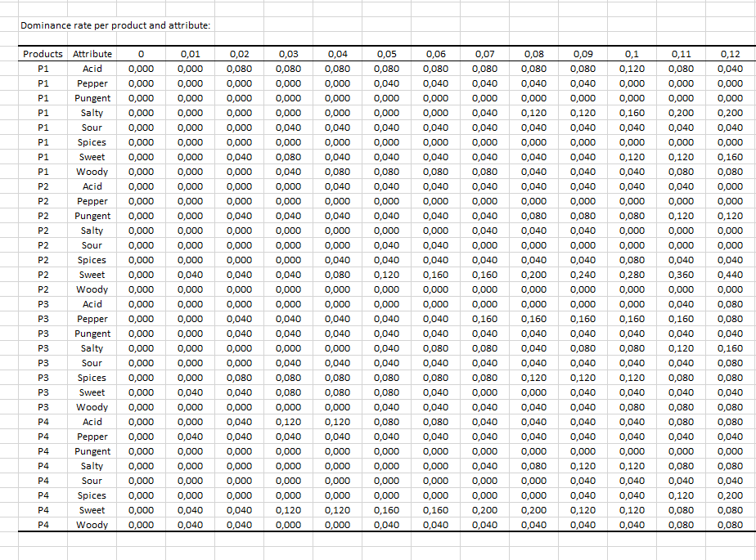Click the "0,05" column header cell
This screenshot has height=560, width=756.
click(x=386, y=54)
